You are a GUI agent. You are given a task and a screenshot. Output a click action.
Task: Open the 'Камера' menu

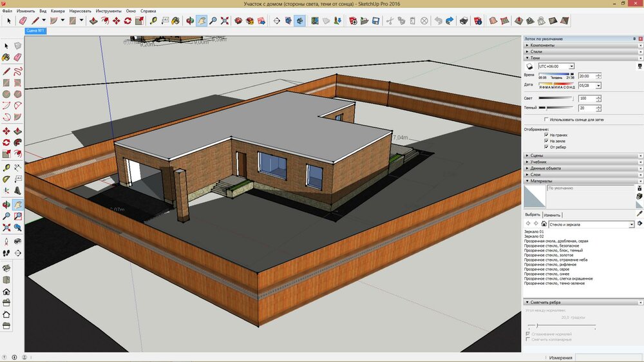pyautogui.click(x=58, y=11)
